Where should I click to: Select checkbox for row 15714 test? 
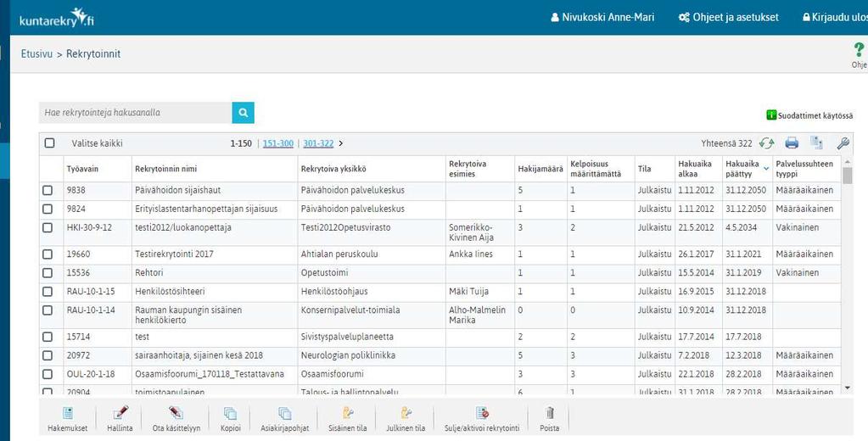pos(48,337)
